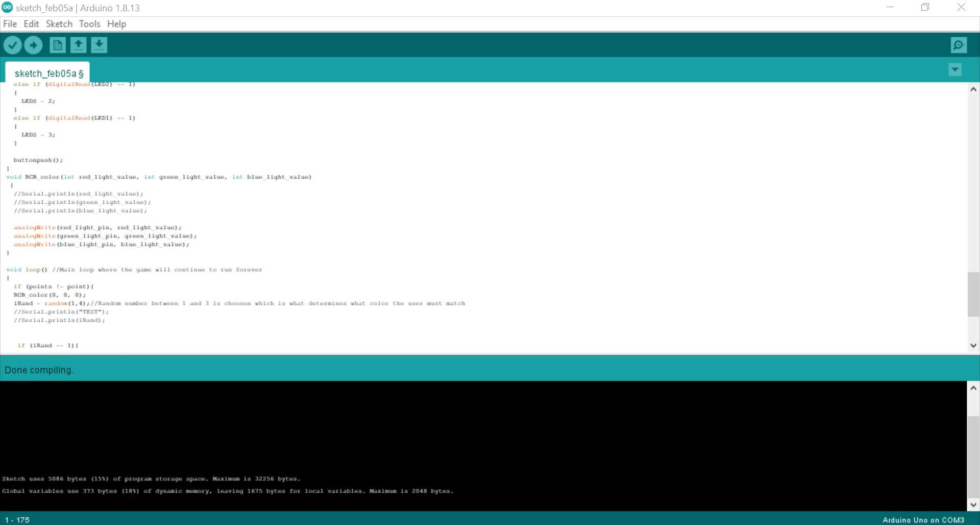Click the 'analogWrite(red_light_pin' line
980x525 pixels.
point(97,228)
